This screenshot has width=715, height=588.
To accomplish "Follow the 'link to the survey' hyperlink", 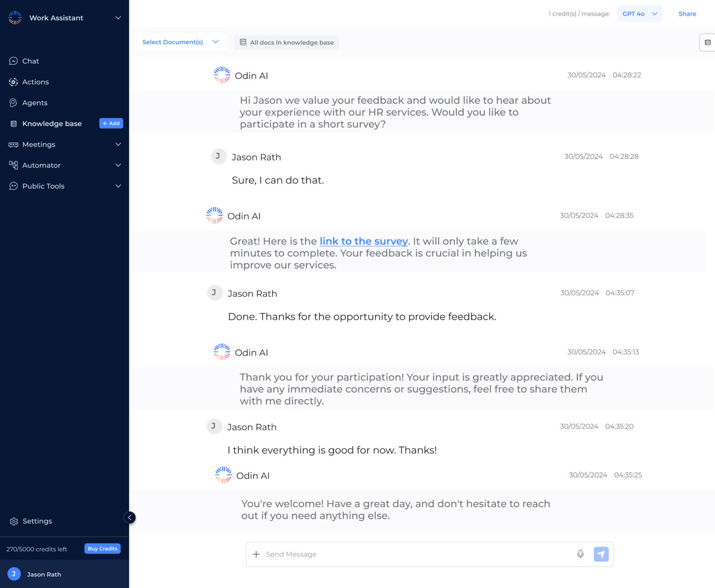I will (364, 241).
